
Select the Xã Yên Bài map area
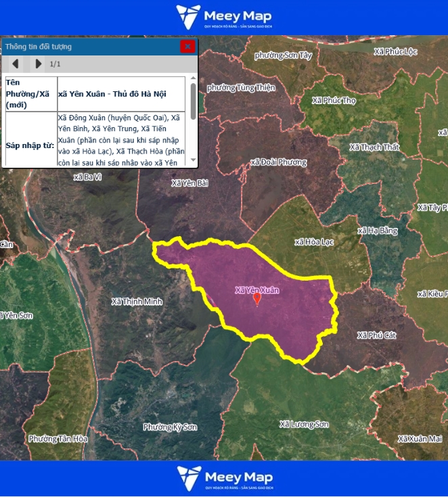click(189, 183)
